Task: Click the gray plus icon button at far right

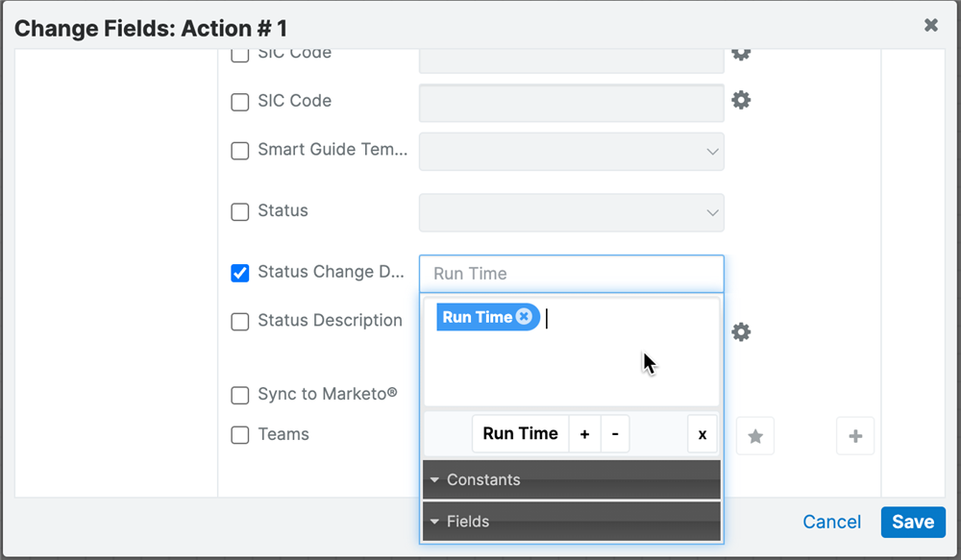Action: 855,436
